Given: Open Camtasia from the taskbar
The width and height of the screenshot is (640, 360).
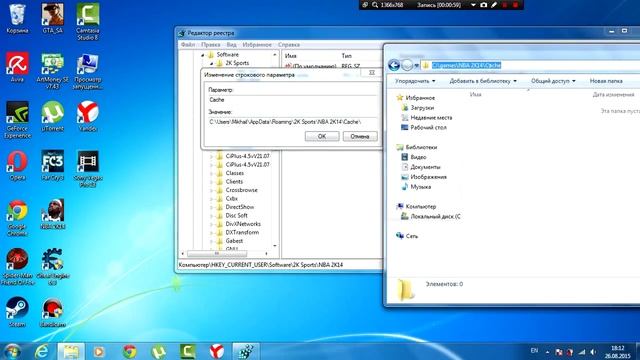Looking at the screenshot, I should click(188, 351).
